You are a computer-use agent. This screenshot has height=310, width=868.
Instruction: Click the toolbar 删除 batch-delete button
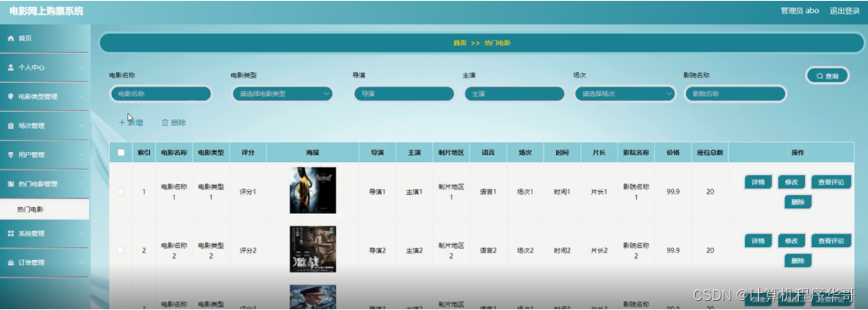(174, 123)
